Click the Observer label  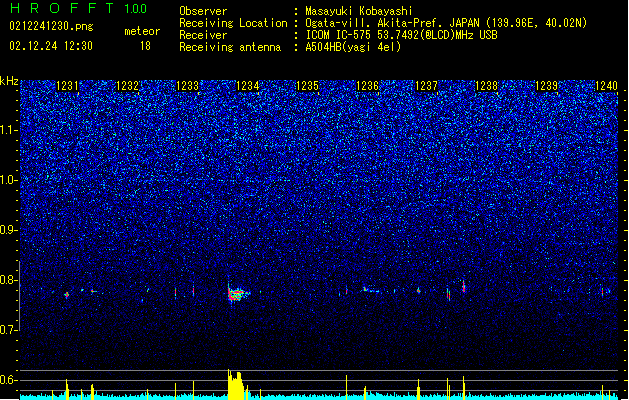[x=203, y=11]
